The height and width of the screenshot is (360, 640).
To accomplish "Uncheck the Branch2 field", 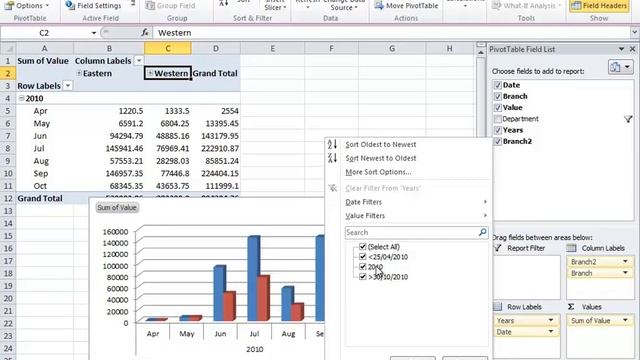I will [498, 142].
